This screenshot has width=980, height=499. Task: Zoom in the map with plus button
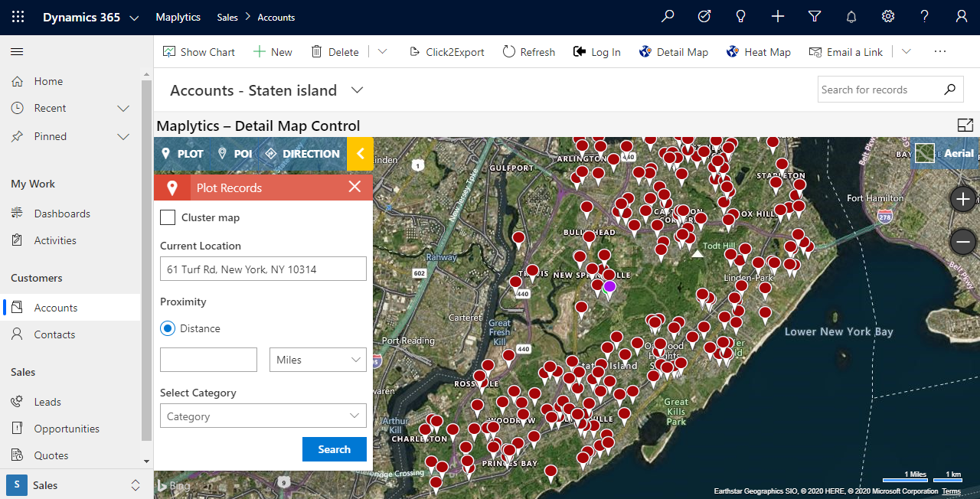click(963, 200)
